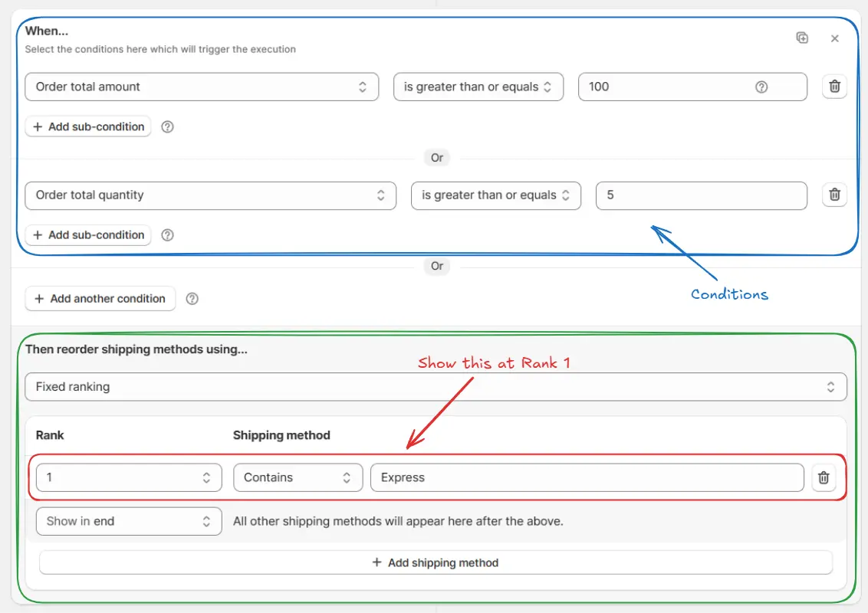Viewport: 868px width, 613px height.
Task: Close the When condition panel
Action: (x=835, y=38)
